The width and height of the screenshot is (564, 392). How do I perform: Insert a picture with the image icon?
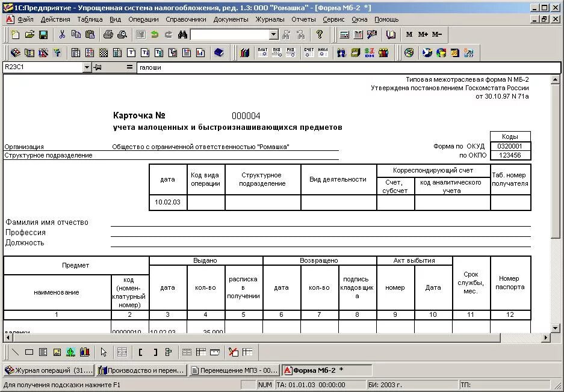[x=57, y=352]
